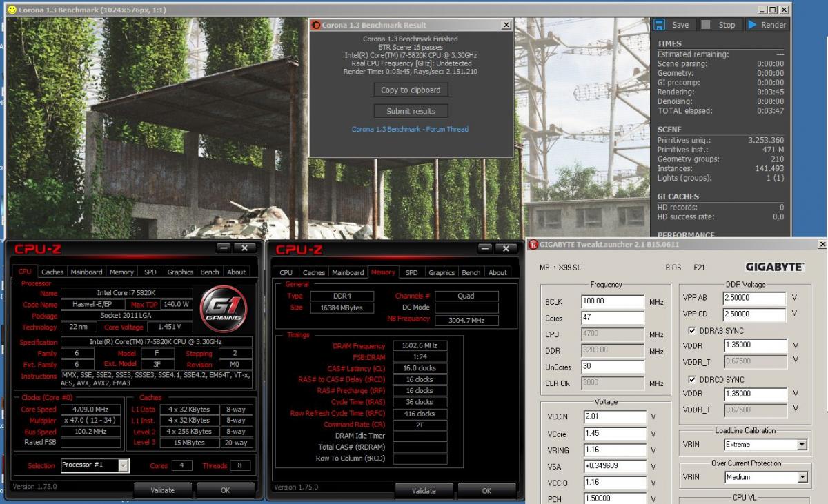This screenshot has width=828, height=504.
Task: Click Corona Benchmark Result dialog title icon
Action: click(x=316, y=25)
